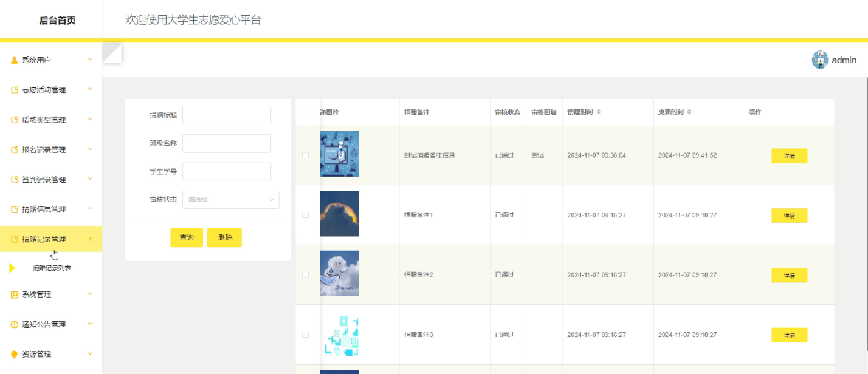Toggle the select-all checkbox in table header
Screen dimensions: 868x374
click(x=304, y=112)
